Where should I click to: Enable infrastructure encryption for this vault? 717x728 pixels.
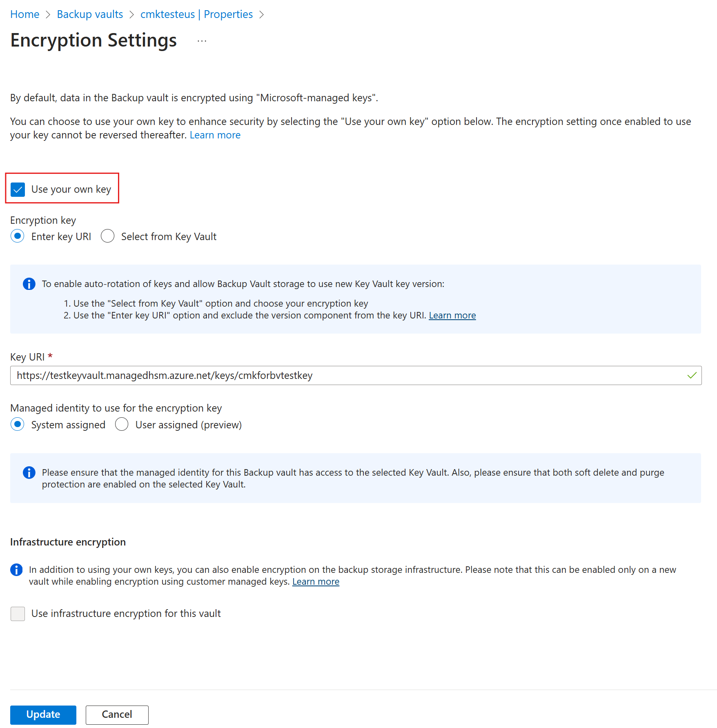pyautogui.click(x=18, y=613)
